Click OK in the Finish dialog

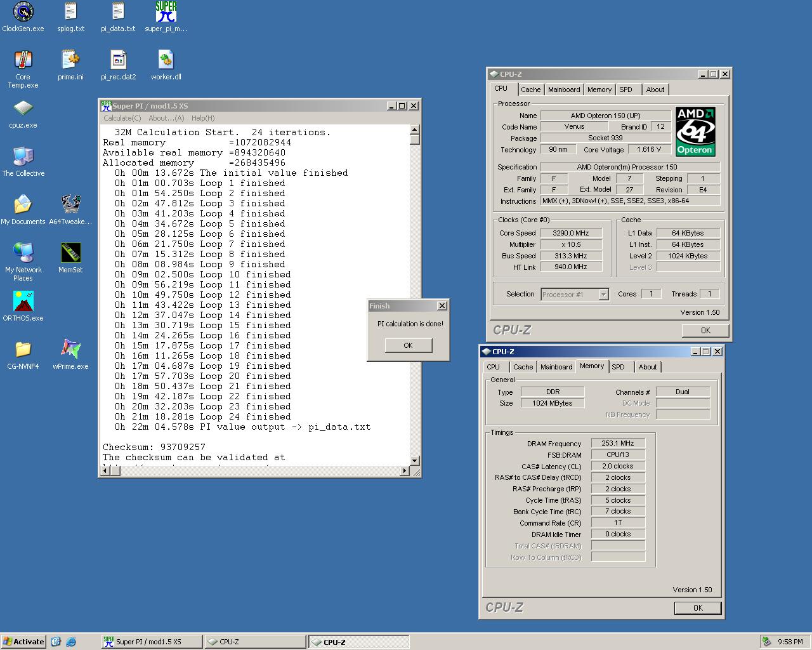tap(408, 345)
